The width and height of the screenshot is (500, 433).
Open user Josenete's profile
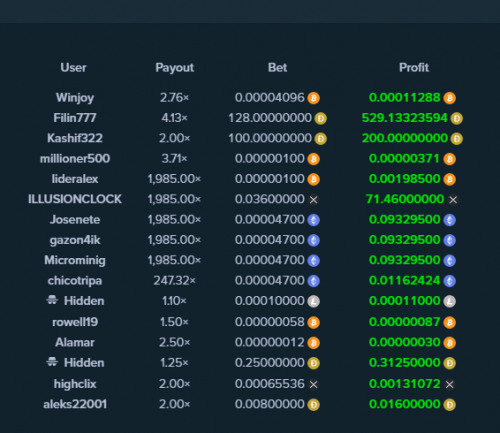coord(75,219)
